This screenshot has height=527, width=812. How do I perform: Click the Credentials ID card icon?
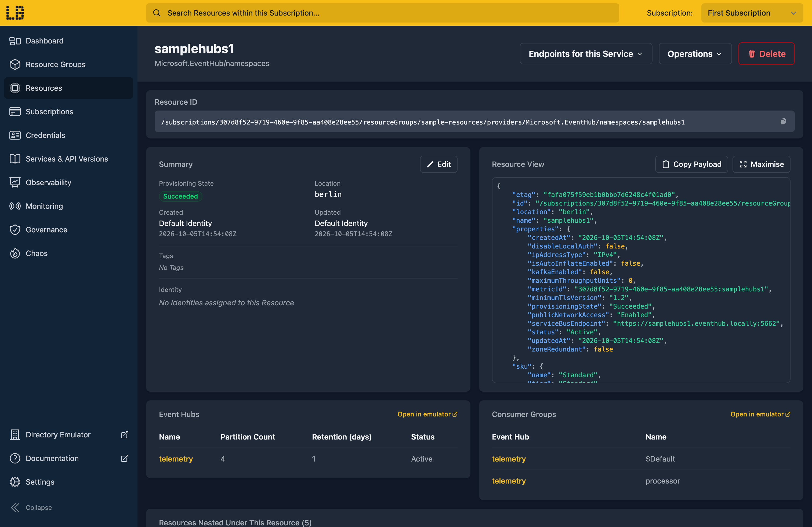point(15,135)
